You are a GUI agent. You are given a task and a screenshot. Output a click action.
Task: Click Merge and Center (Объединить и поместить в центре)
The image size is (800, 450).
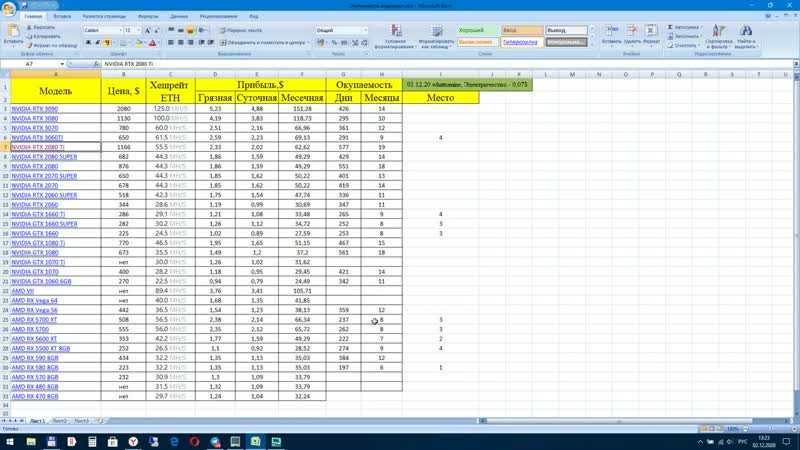[x=263, y=43]
